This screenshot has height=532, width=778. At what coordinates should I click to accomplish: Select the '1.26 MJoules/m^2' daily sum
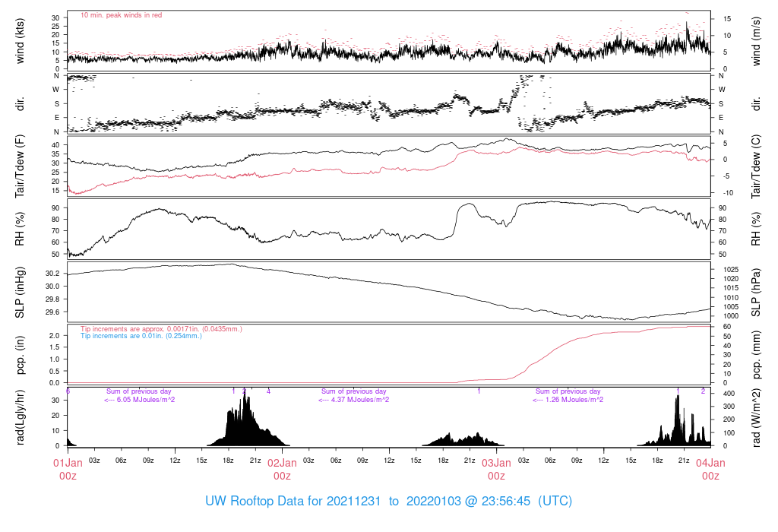568,400
